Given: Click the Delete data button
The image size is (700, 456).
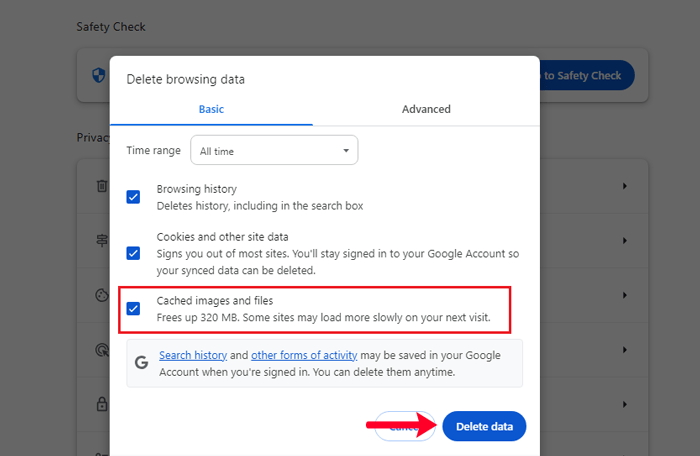Looking at the screenshot, I should [484, 427].
